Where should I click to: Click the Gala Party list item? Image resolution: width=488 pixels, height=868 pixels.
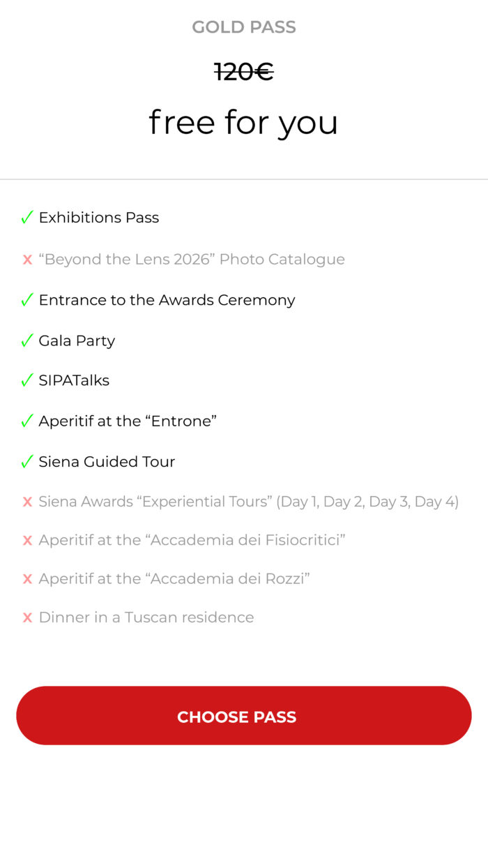tap(77, 341)
